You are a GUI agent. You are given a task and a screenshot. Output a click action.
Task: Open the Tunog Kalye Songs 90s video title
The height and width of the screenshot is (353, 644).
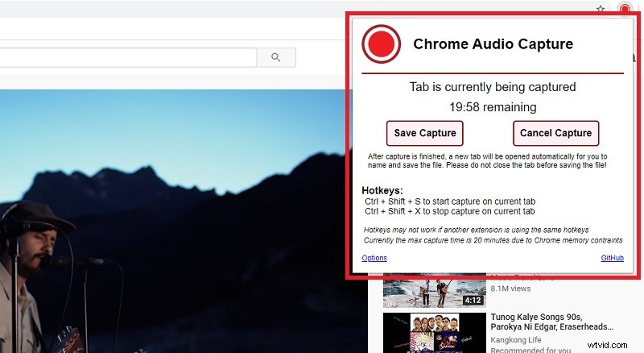coord(551,322)
